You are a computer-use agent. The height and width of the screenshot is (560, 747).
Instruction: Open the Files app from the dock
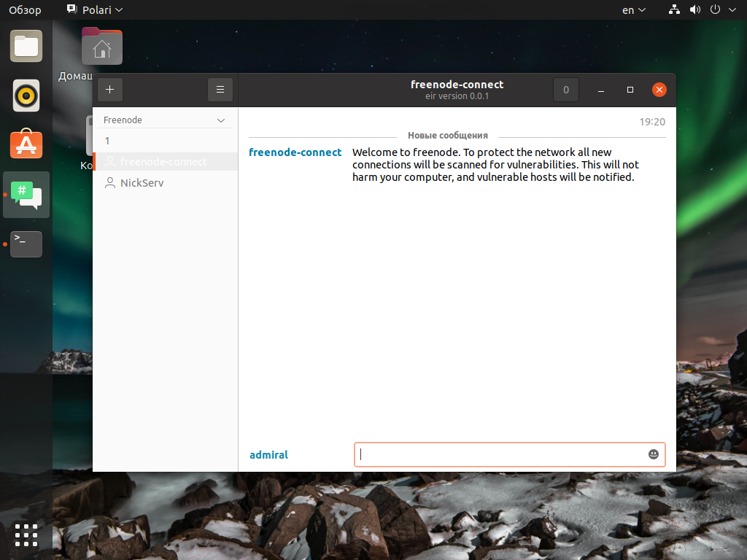pos(26,47)
